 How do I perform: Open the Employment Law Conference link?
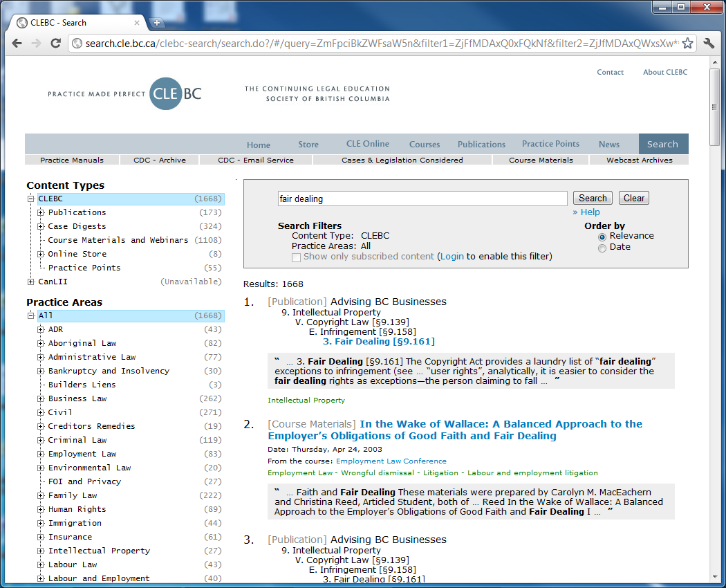391,460
